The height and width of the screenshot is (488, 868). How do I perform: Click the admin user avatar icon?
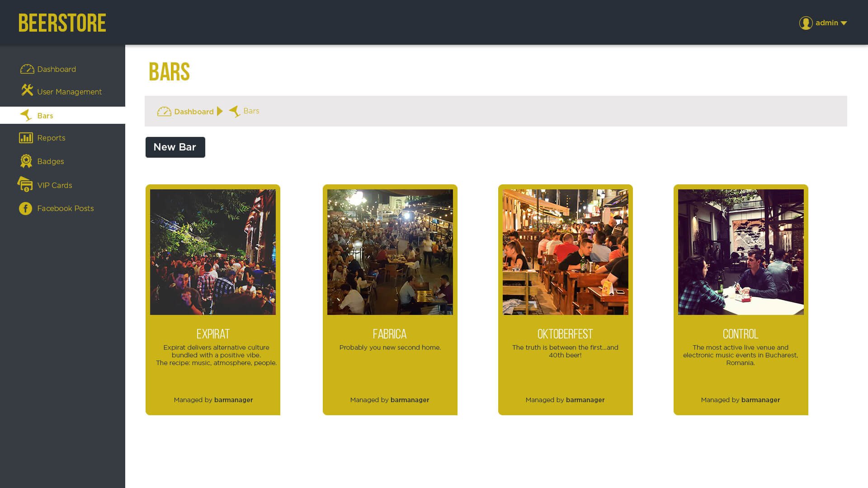806,23
